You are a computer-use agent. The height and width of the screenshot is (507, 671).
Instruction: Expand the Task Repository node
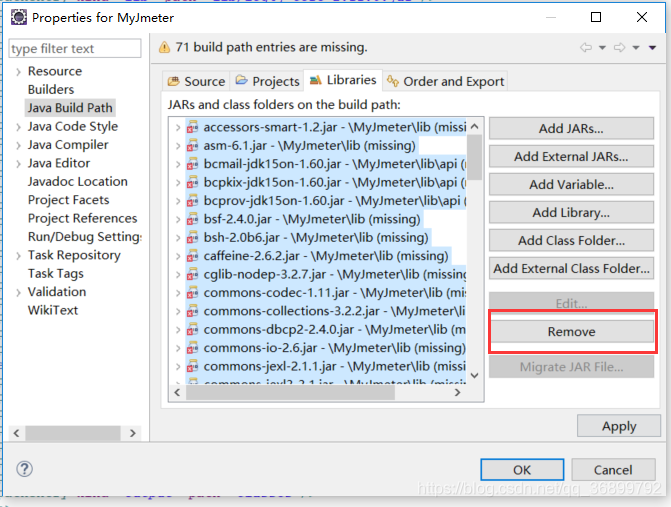pos(18,256)
